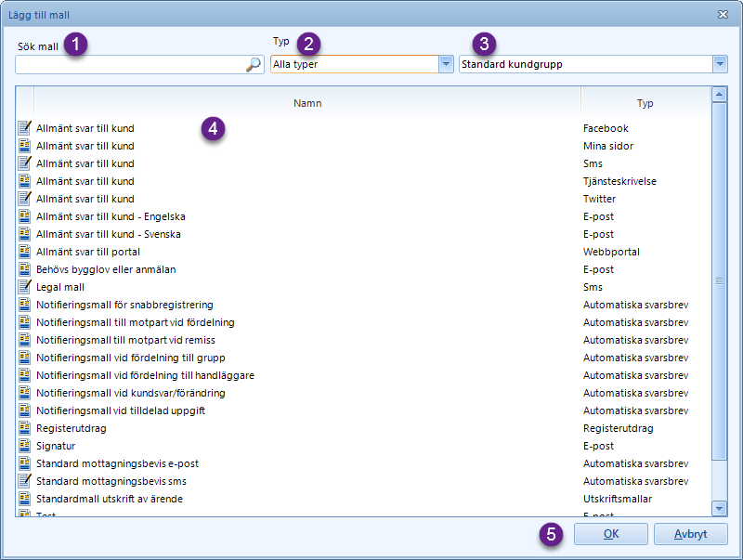Click icon next to 'Behövs bygglov eller anmälan'
Screen dimensions: 743x560
25,268
